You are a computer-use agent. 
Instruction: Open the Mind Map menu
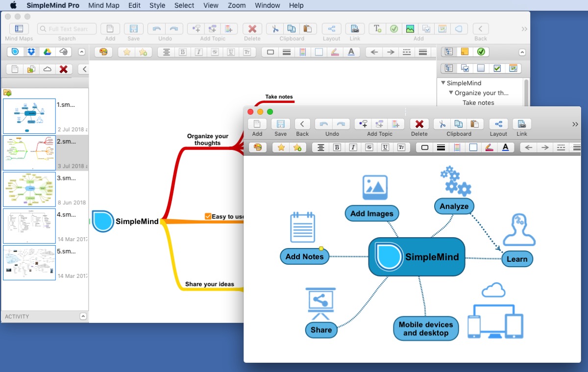click(103, 5)
